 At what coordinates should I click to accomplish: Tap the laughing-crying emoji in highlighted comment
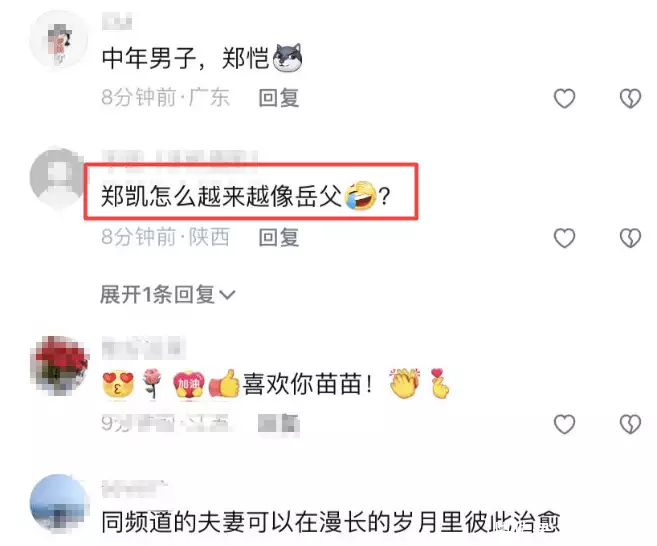360,195
